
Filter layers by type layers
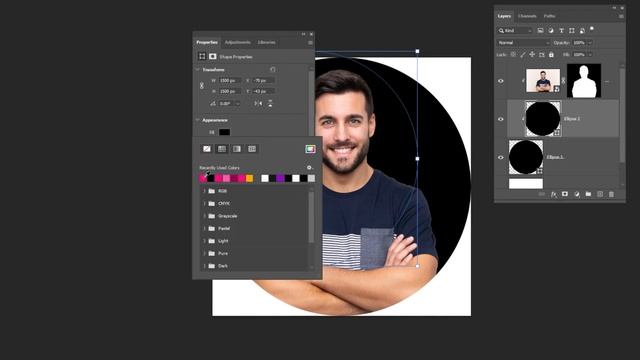[x=561, y=31]
